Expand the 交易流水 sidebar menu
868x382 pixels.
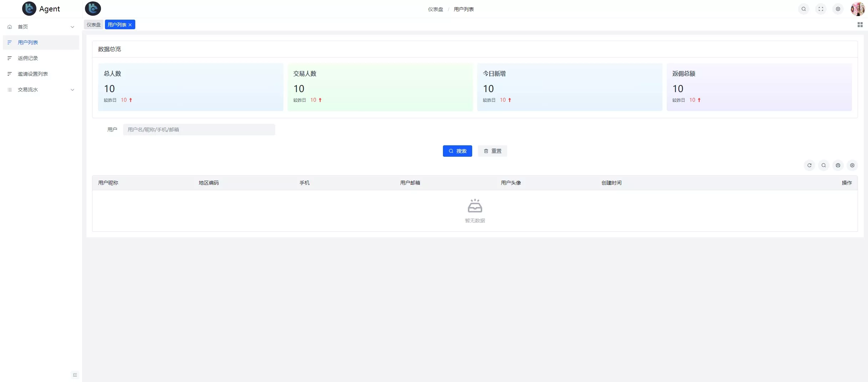click(41, 90)
